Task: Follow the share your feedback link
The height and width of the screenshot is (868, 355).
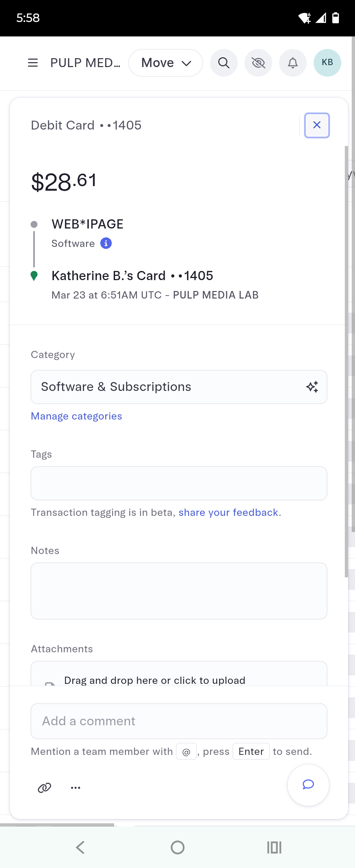Action: (228, 512)
